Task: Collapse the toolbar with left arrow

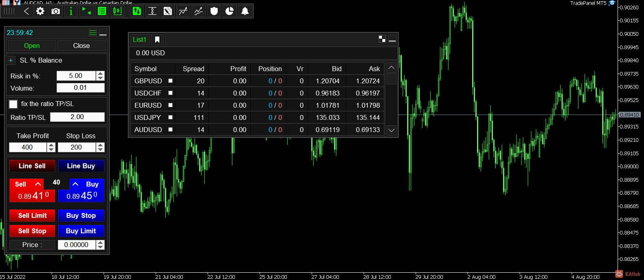Action: pos(26,11)
